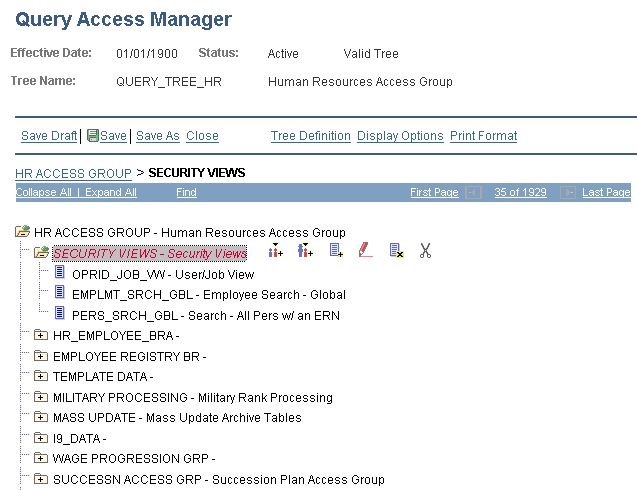Viewport: 637px width, 490px height.
Task: Click Expand All in the tree bar
Action: pos(110,192)
